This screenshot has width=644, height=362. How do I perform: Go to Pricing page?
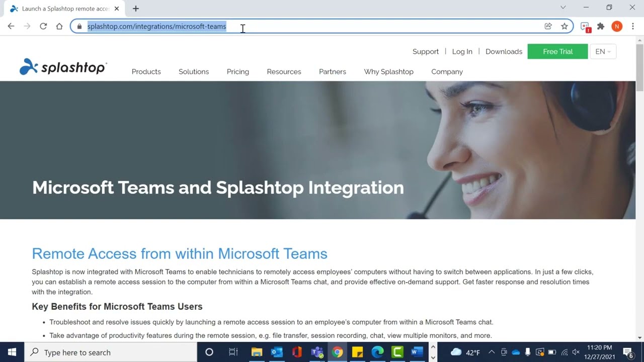click(x=238, y=71)
